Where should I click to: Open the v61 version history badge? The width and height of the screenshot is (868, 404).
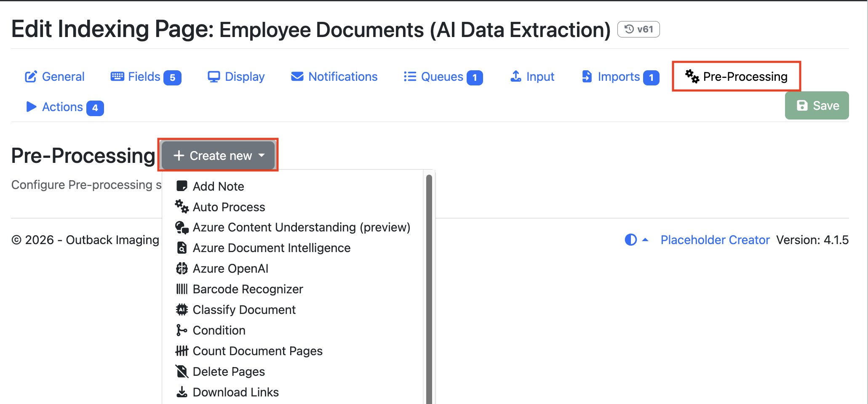(638, 29)
